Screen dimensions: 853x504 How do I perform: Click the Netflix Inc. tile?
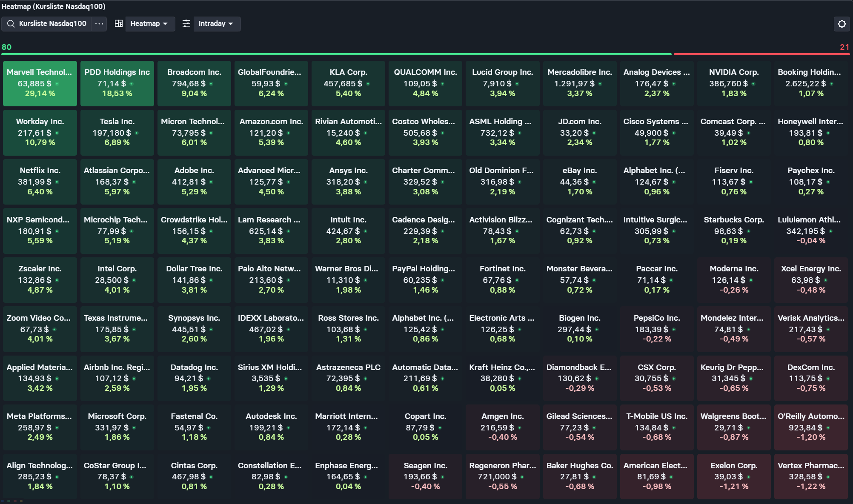click(x=40, y=182)
